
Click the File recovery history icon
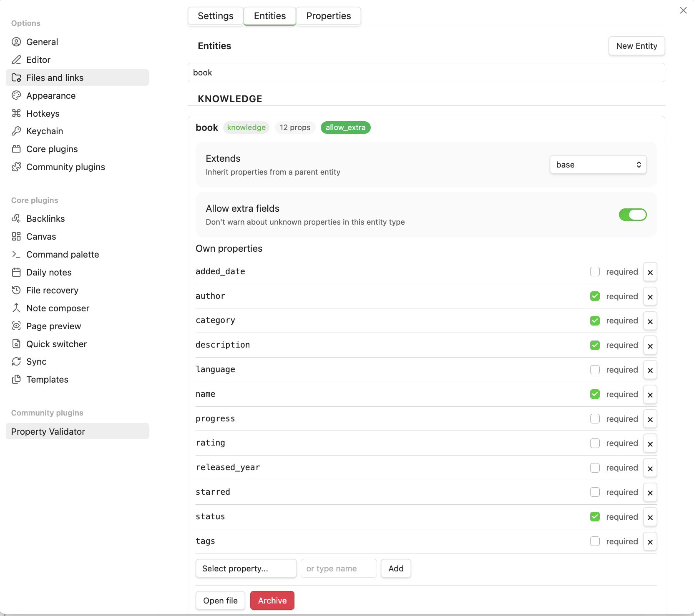pos(16,290)
